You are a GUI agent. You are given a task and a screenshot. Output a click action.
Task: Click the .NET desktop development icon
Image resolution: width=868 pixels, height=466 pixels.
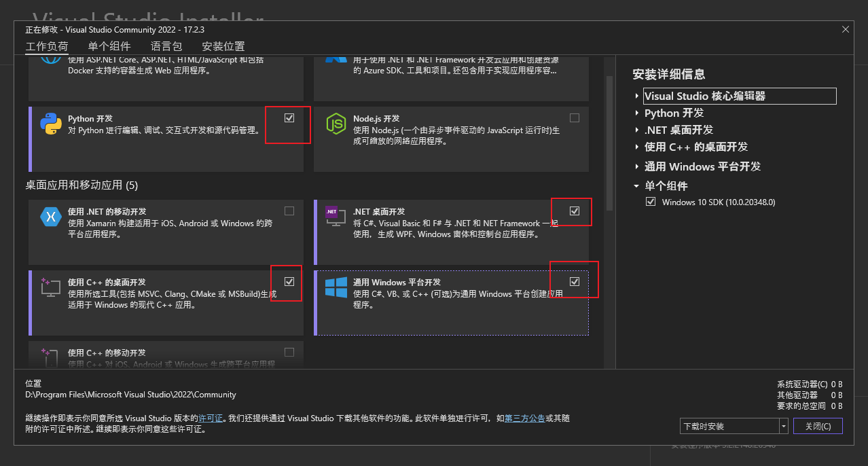point(336,217)
